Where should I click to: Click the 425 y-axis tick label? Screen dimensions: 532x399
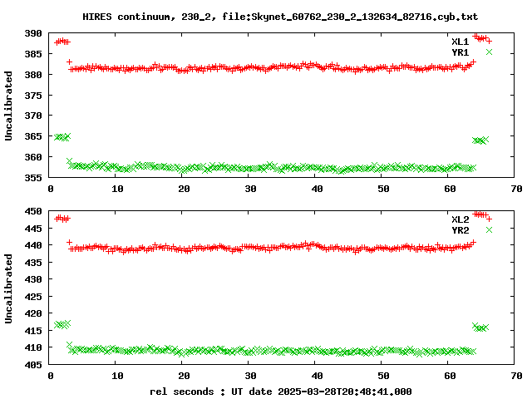pyautogui.click(x=33, y=297)
